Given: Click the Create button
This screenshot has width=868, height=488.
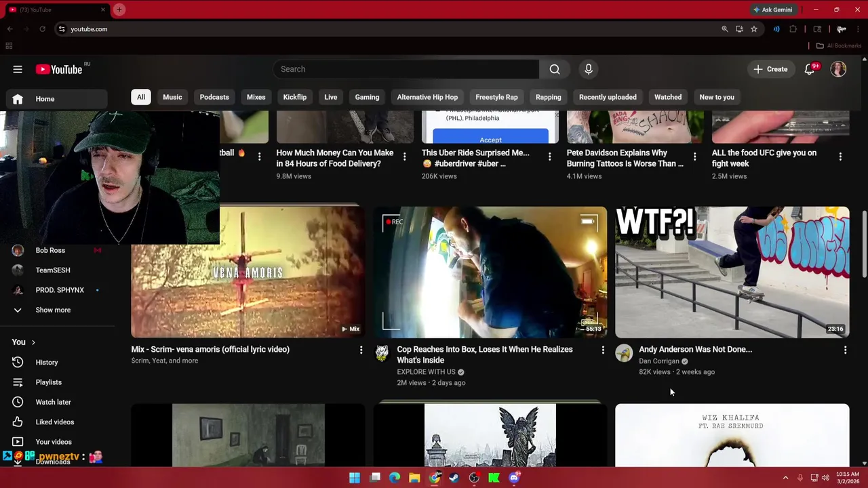Looking at the screenshot, I should coord(770,69).
